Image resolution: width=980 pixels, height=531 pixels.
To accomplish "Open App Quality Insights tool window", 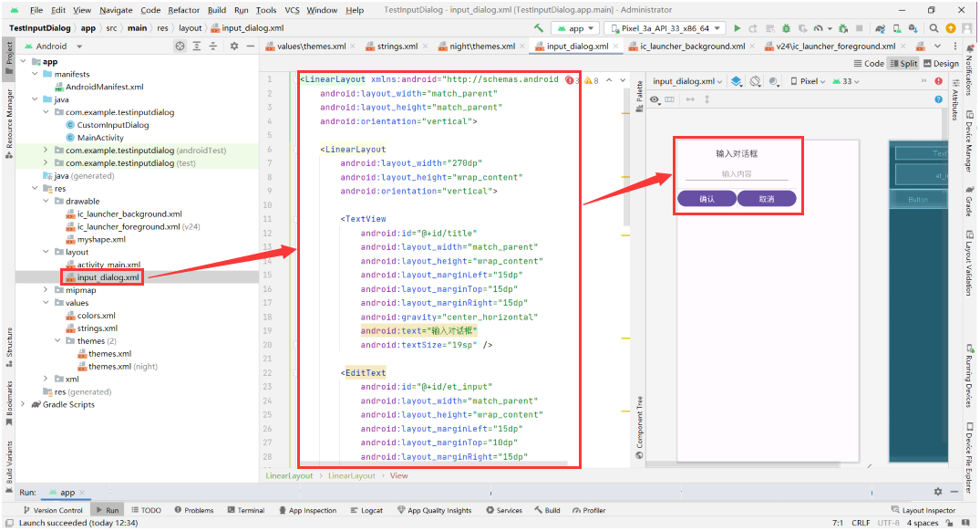I will pos(434,510).
